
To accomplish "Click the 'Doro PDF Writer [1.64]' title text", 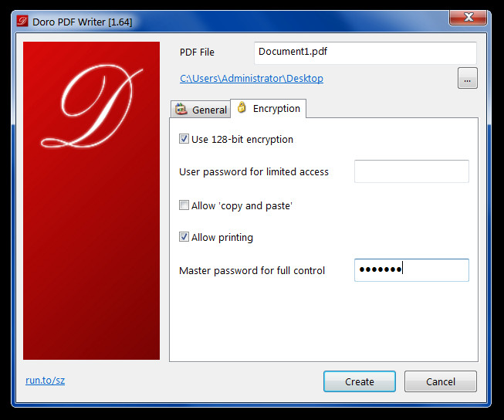I will click(x=83, y=22).
